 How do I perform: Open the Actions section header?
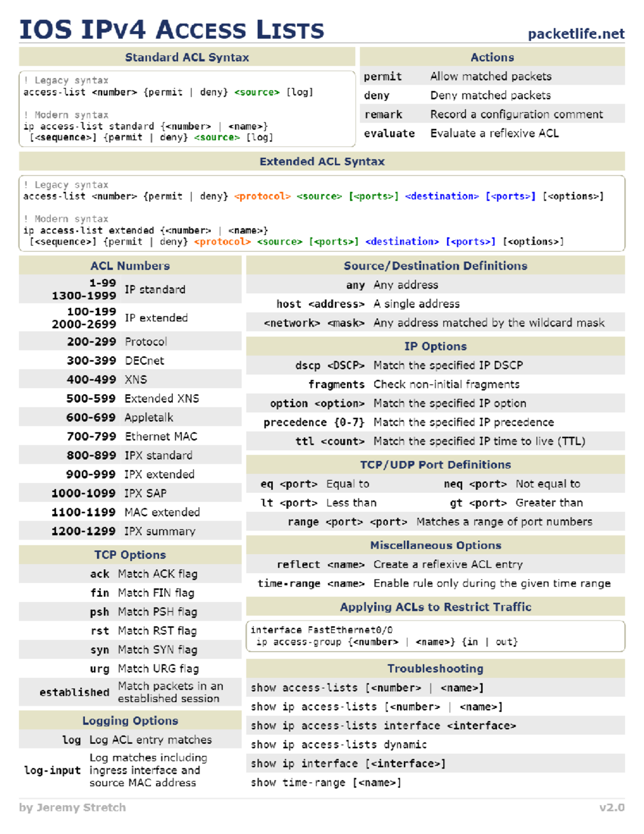click(x=492, y=57)
